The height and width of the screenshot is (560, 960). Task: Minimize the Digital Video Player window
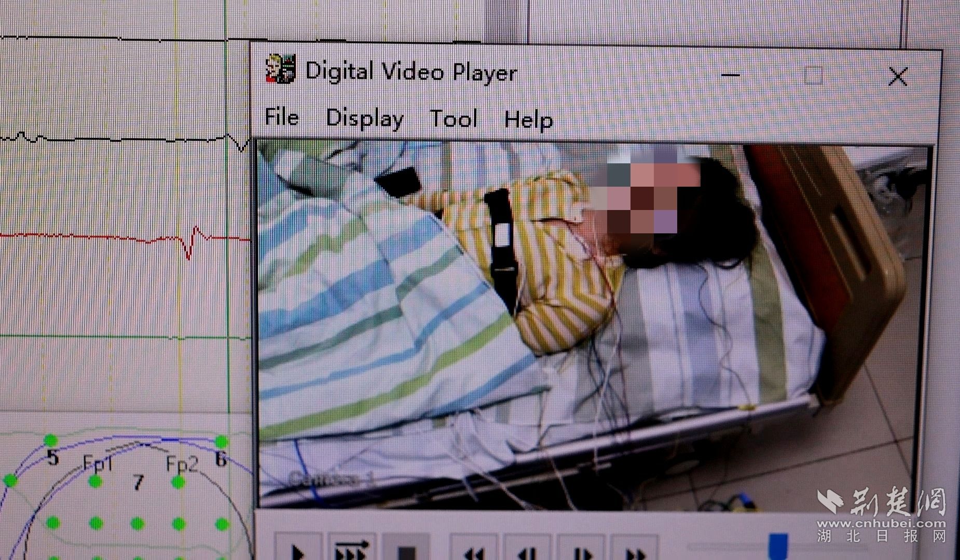click(730, 76)
